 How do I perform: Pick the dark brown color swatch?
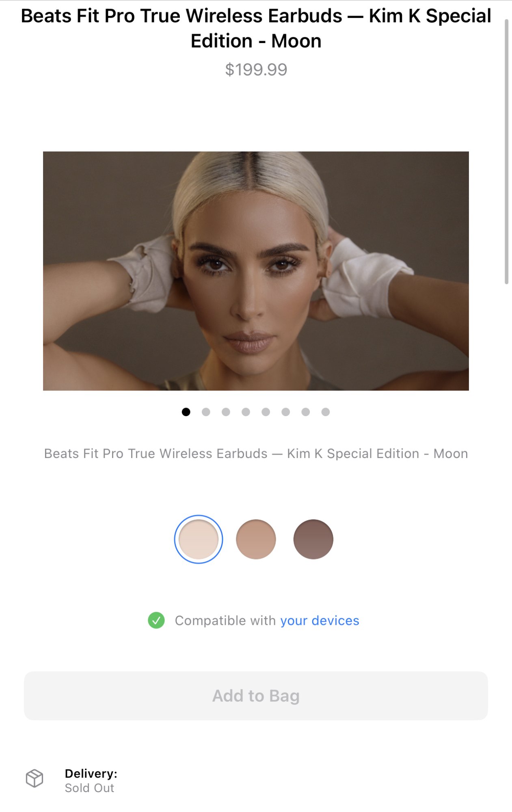tap(313, 539)
